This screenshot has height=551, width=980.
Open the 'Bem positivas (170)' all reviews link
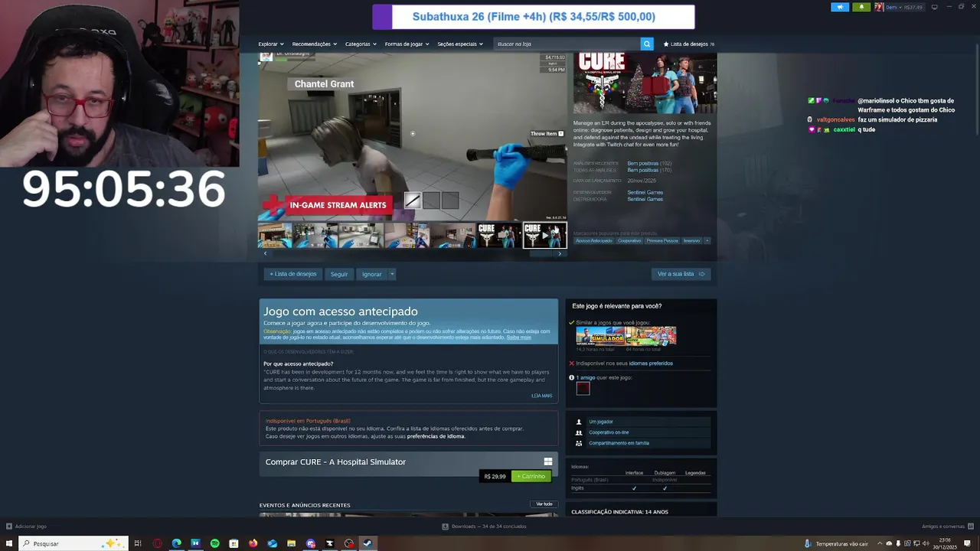pos(649,170)
